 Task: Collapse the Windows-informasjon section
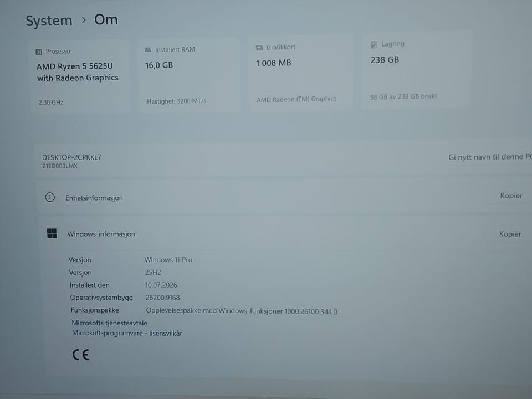285,233
